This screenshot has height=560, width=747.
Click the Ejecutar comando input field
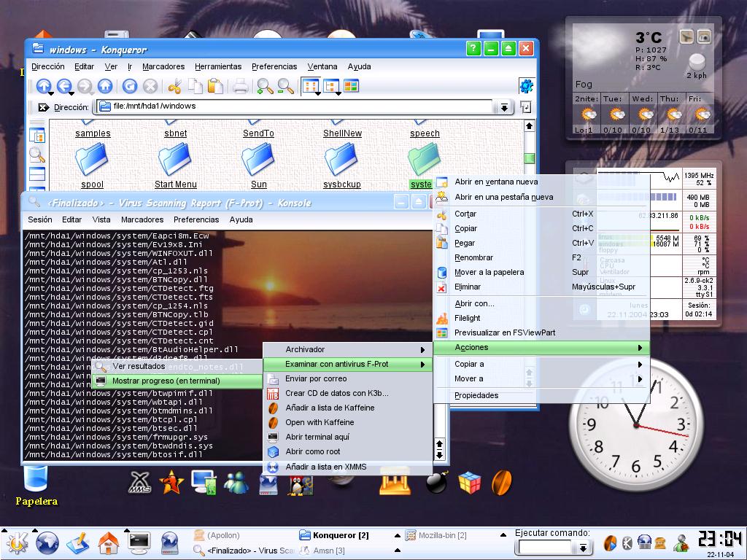[546, 548]
